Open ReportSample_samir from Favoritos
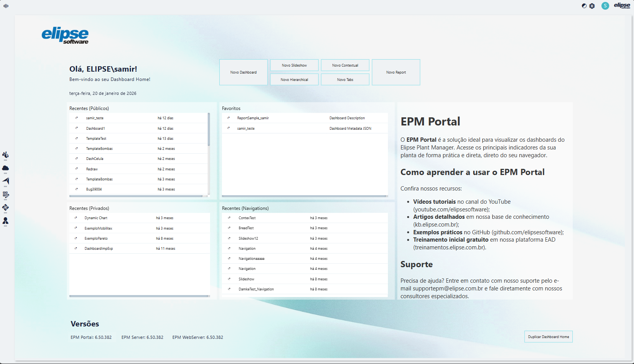 tap(253, 118)
